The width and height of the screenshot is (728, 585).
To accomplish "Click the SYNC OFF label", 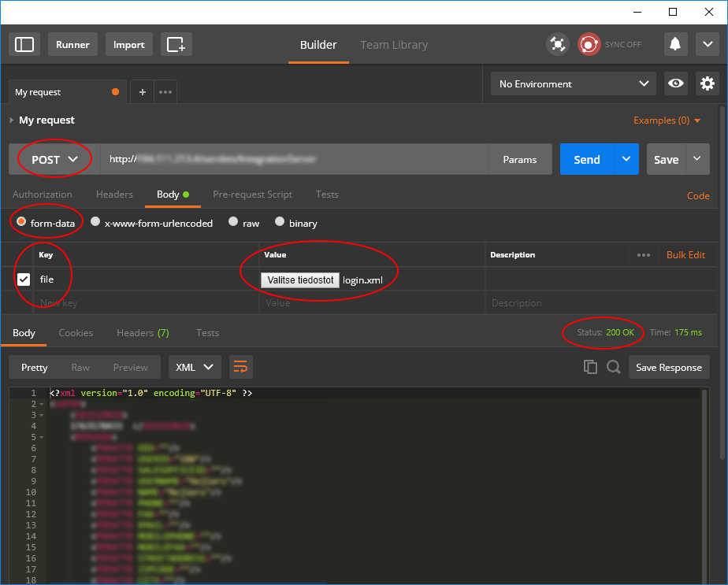I will [x=622, y=45].
